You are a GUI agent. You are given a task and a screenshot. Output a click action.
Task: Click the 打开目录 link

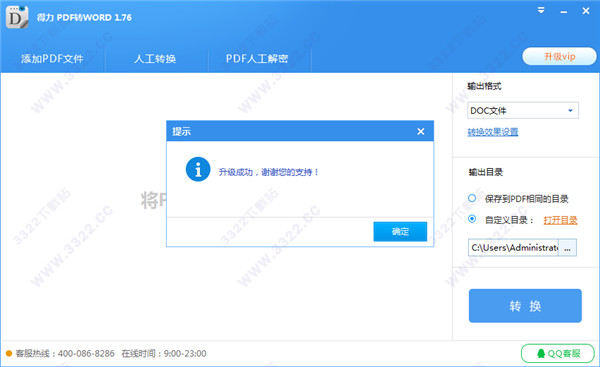click(560, 220)
